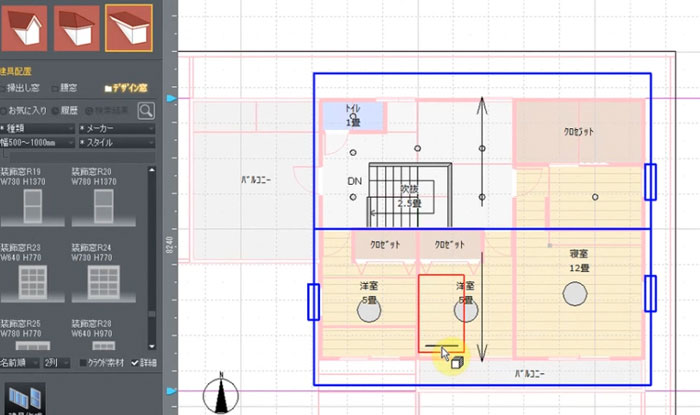Click the ceiling light in 寝室 12畳 room
Image resolution: width=700 pixels, height=415 pixels.
[574, 294]
